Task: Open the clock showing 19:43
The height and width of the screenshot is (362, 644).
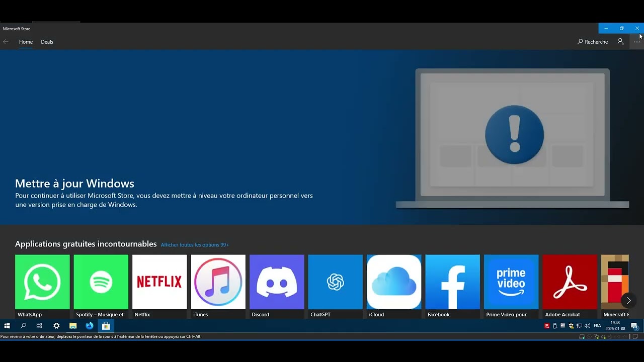Action: [x=615, y=326]
